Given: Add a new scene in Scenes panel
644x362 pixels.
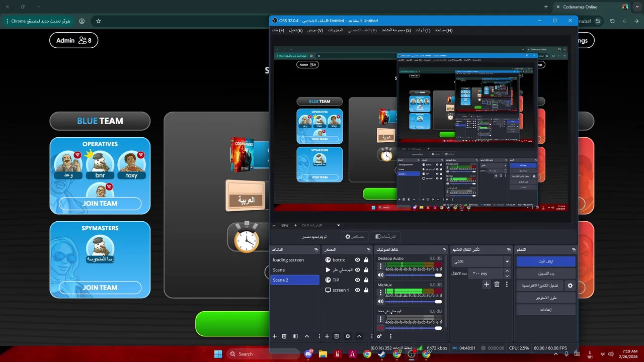Looking at the screenshot, I should coord(275,336).
